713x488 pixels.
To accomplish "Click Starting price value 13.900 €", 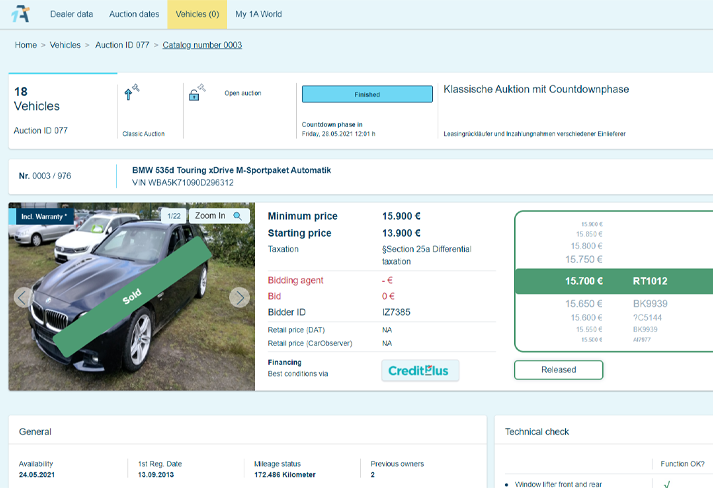I will coord(401,233).
